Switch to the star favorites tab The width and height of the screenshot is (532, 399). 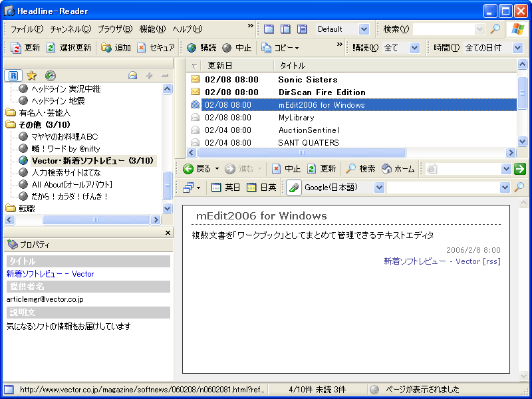[x=31, y=75]
